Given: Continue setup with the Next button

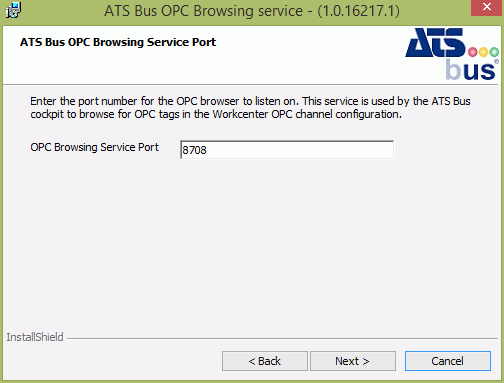Looking at the screenshot, I should (353, 361).
